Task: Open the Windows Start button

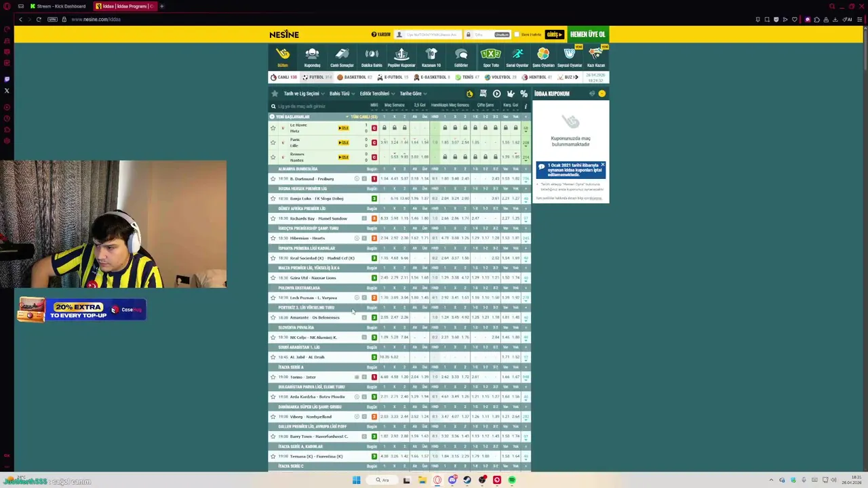Action: (x=356, y=480)
